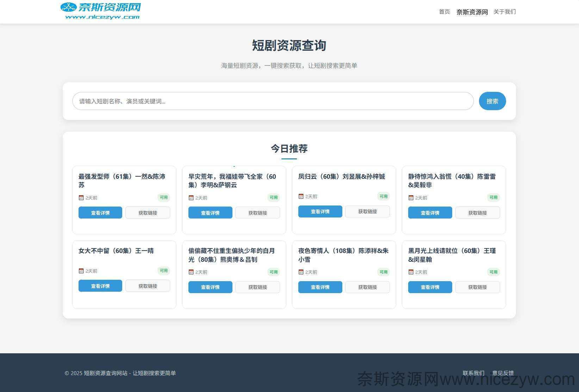This screenshot has width=579, height=392.
Task: Click 获取链接 for 凤归云（60集）
Action: (367, 211)
